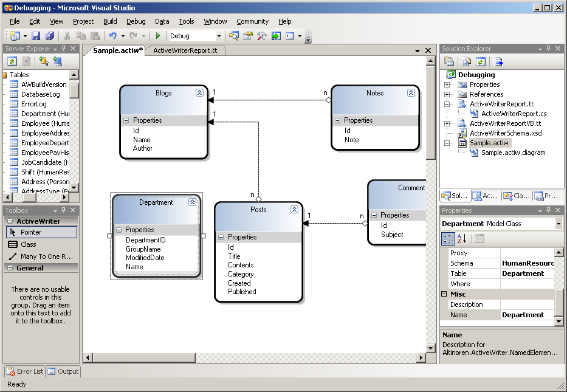Image resolution: width=567 pixels, height=392 pixels.
Task: Click the Solution Explorer toolbar icon
Action: (x=234, y=36)
